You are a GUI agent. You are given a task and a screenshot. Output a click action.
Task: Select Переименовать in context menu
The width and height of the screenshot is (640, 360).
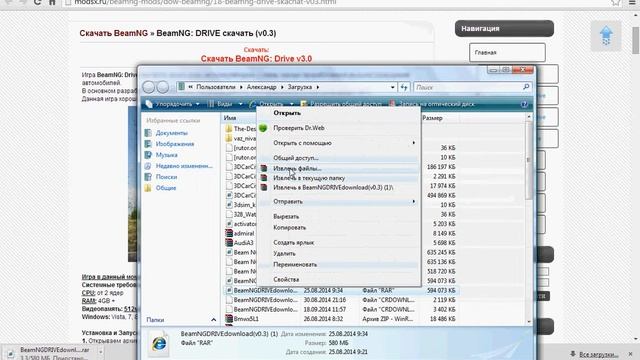click(x=295, y=265)
